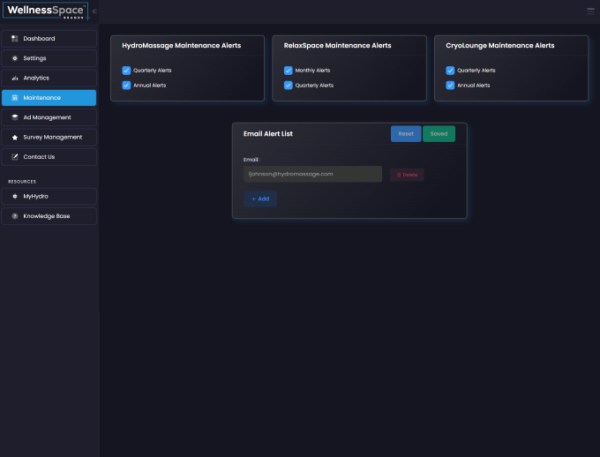Image resolution: width=600 pixels, height=457 pixels.
Task: Click the Survey Management star icon
Action: click(x=14, y=137)
